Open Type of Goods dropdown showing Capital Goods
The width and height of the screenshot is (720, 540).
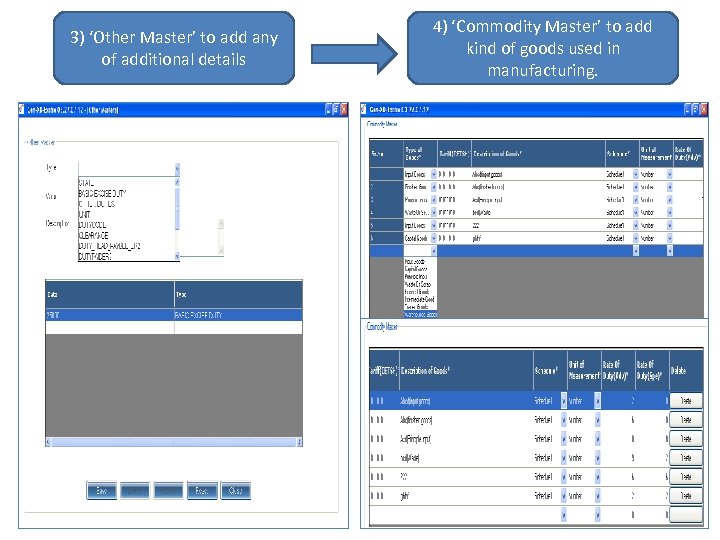pos(433,238)
